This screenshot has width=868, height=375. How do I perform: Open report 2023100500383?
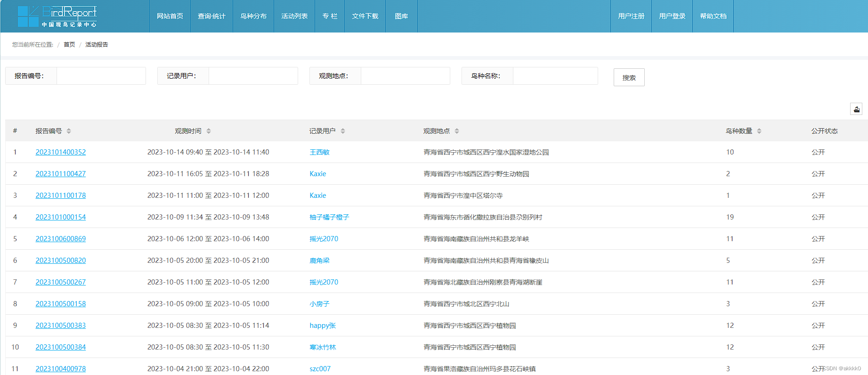click(x=61, y=326)
